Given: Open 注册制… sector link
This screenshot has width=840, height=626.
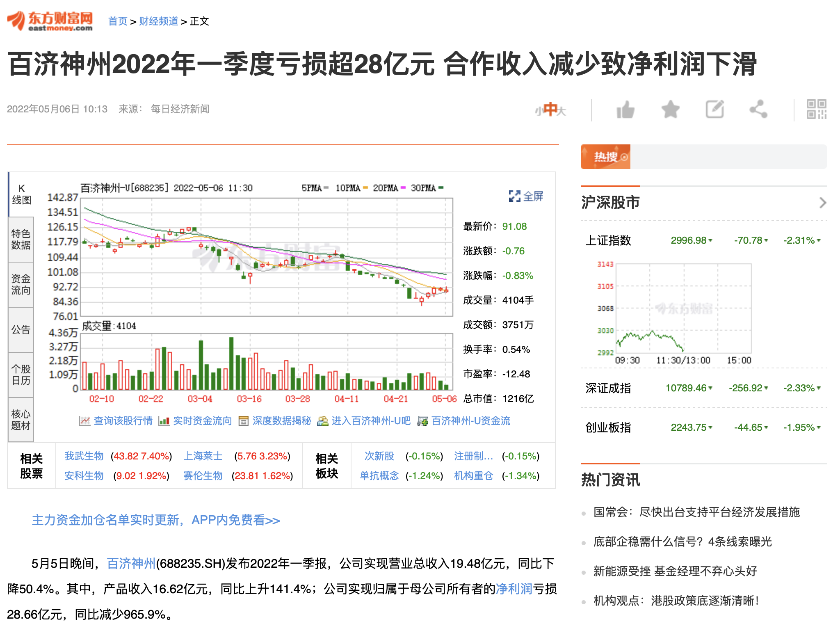Looking at the screenshot, I should 474,456.
